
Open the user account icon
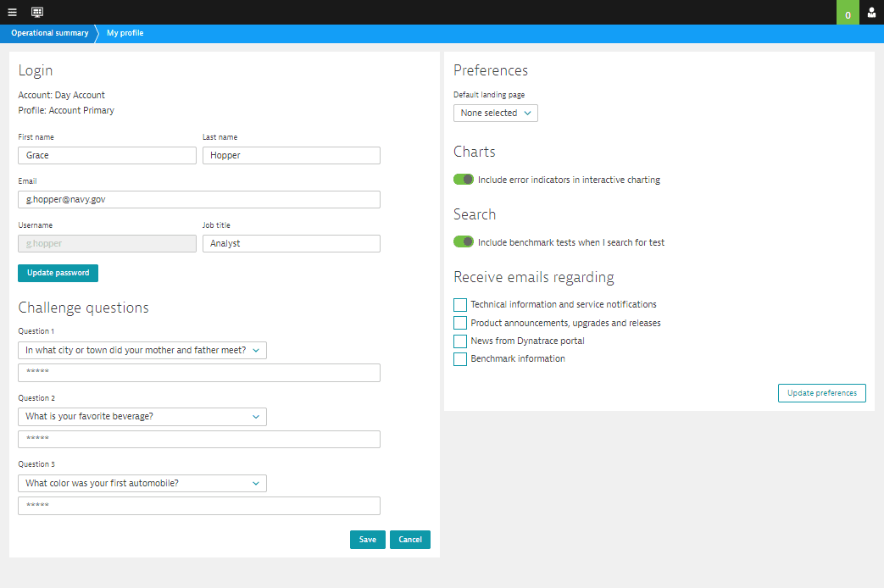point(871,13)
